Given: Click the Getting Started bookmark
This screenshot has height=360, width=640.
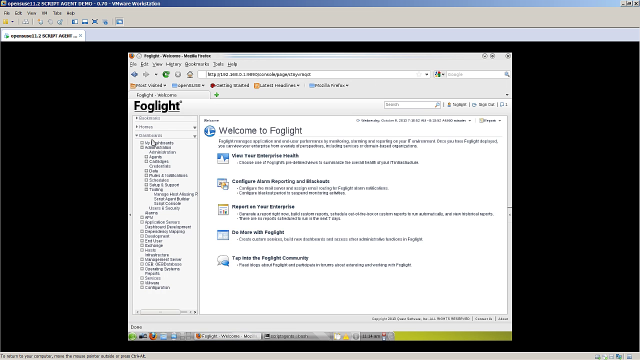Looking at the screenshot, I should (229, 85).
